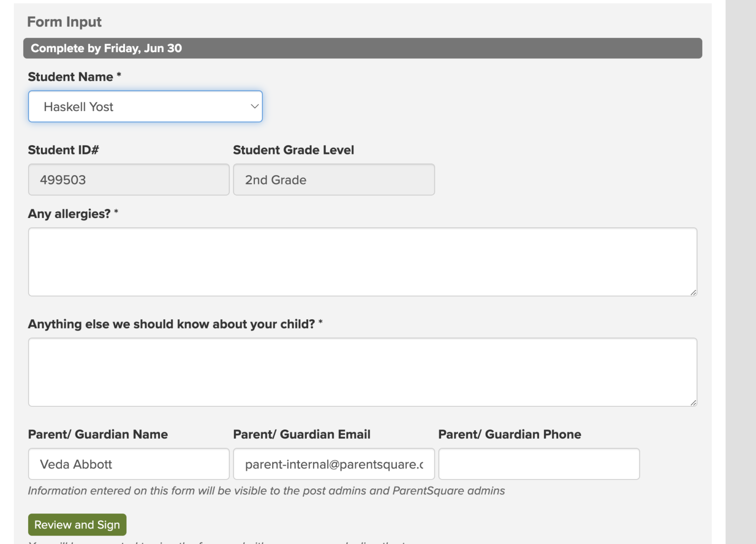Choose a different student from the dropdown

(145, 106)
